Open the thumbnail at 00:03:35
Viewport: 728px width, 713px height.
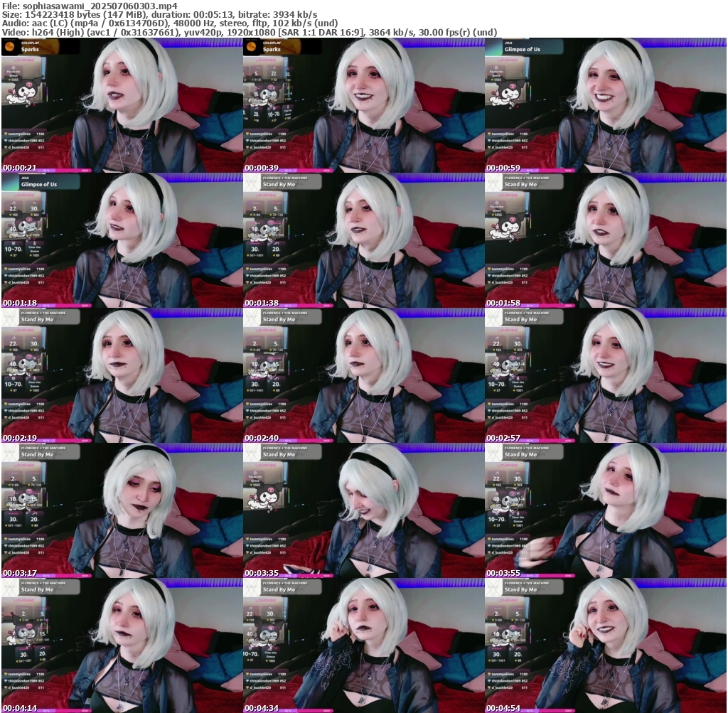pyautogui.click(x=363, y=510)
